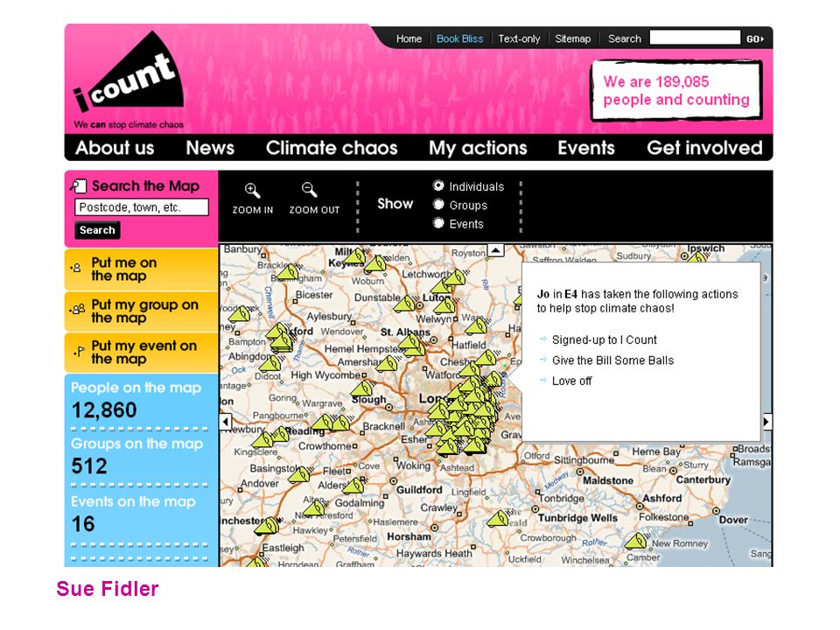Click Put my event on the map
840x630 pixels.
coord(142,353)
